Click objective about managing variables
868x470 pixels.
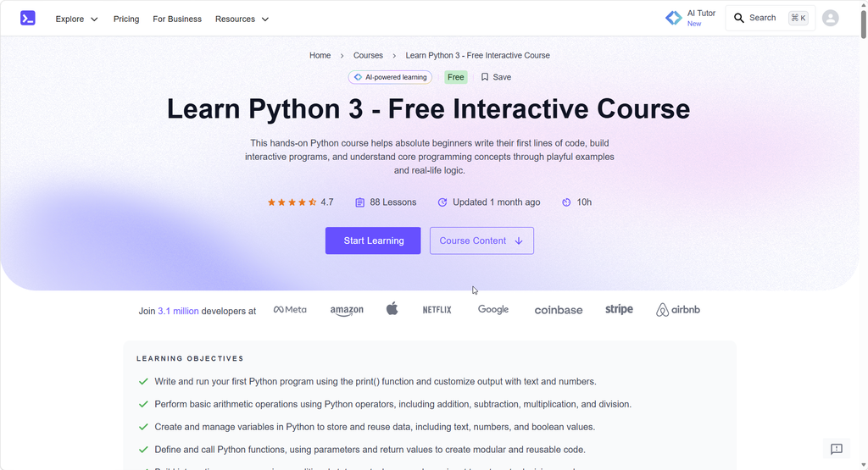pos(375,427)
